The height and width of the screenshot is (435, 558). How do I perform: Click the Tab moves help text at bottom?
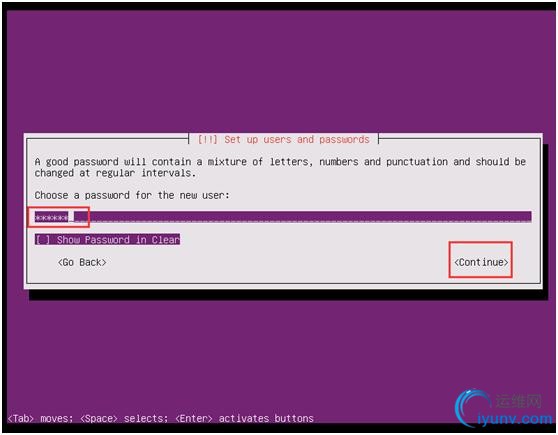point(160,418)
